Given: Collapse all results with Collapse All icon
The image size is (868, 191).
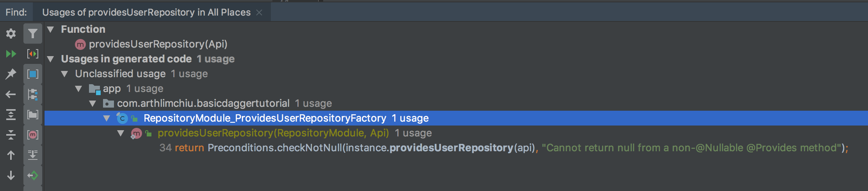Looking at the screenshot, I should tap(11, 135).
